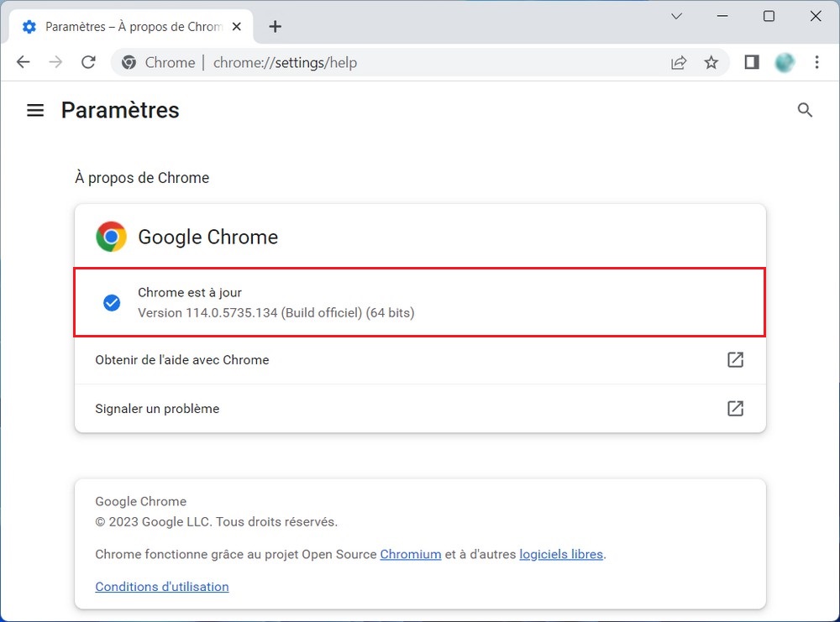
Task: Open Conditions d'utilisation link
Action: (x=162, y=587)
